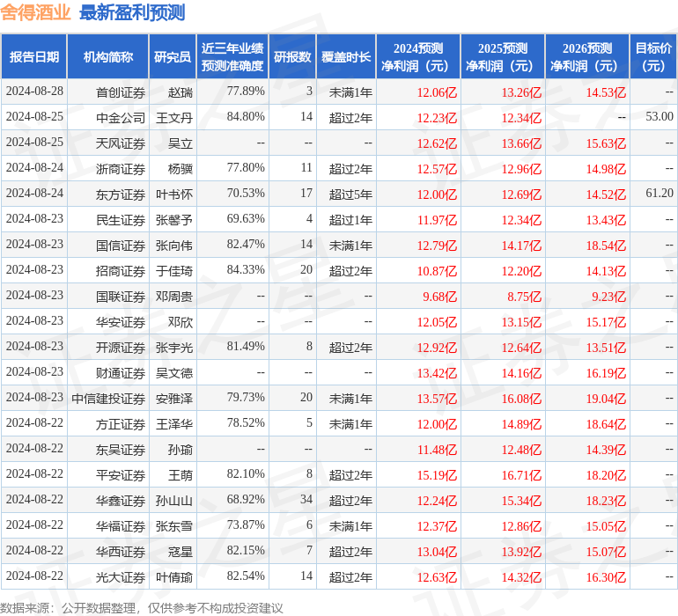
Task: Click the 目标价 column header
Action: (653, 57)
